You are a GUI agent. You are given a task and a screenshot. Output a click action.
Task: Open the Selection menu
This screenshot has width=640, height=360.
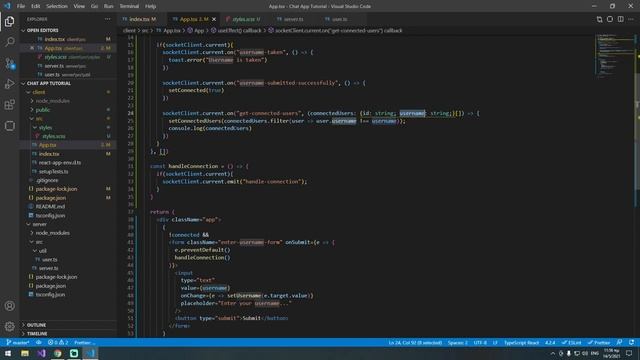(57, 6)
